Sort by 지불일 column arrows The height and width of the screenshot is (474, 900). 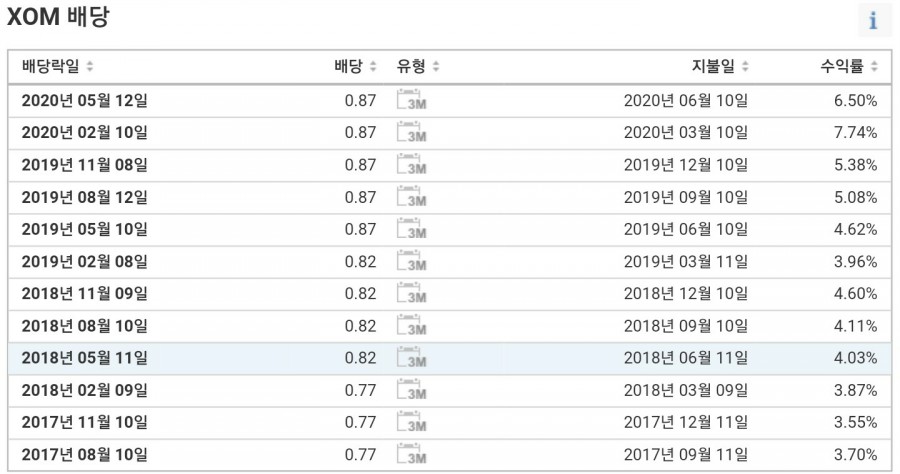745,67
